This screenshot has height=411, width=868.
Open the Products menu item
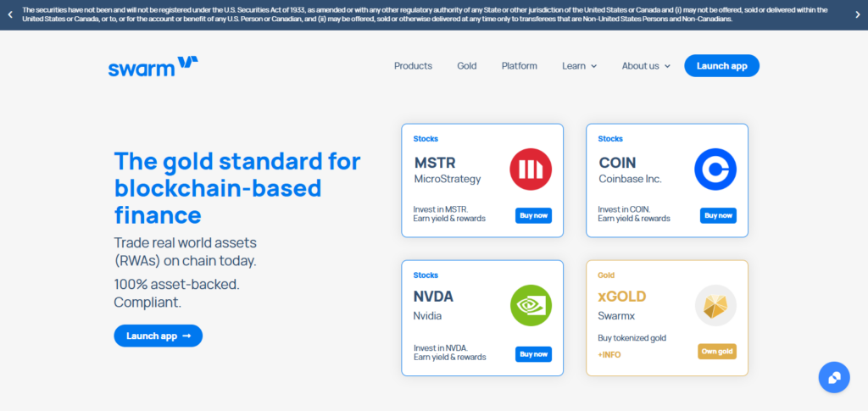pos(413,66)
